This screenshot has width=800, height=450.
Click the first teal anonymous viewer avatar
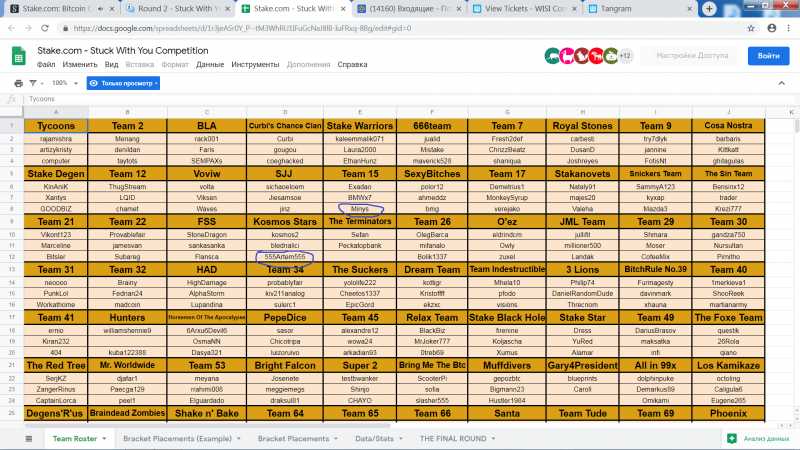click(x=552, y=56)
